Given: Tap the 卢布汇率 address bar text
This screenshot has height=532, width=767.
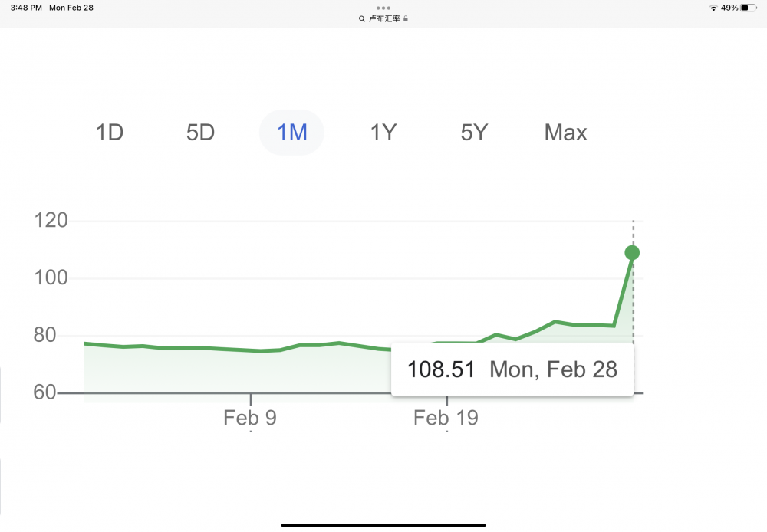Looking at the screenshot, I should tap(384, 18).
